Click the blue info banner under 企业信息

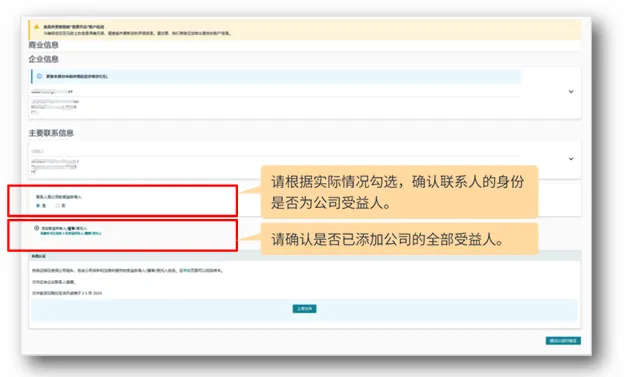(276, 76)
